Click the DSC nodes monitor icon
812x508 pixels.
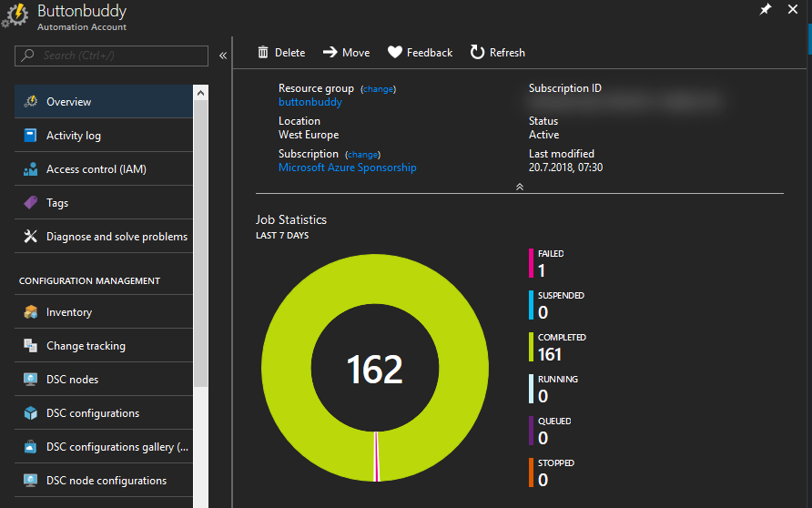click(x=31, y=379)
